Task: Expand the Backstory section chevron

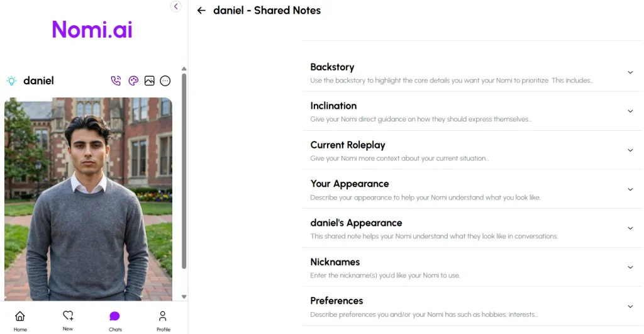Action: tap(630, 72)
